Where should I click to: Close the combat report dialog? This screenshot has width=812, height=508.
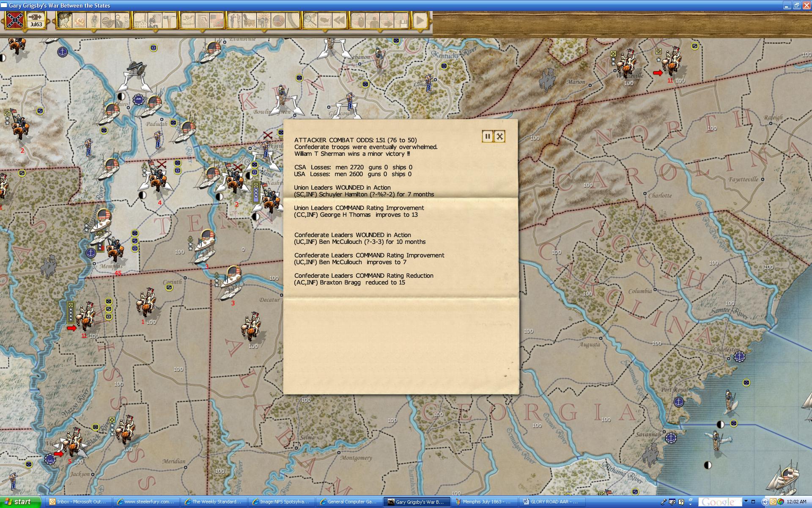[x=499, y=136]
